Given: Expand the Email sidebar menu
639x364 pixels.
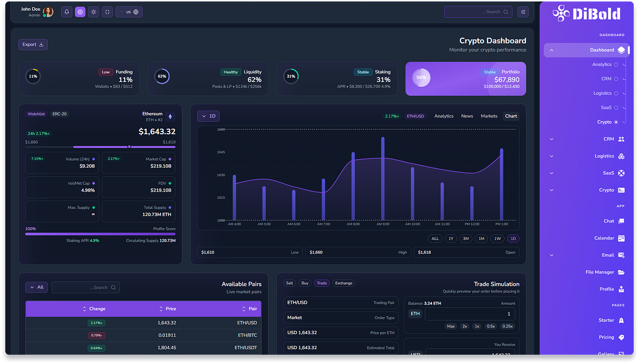Looking at the screenshot, I should (x=586, y=255).
